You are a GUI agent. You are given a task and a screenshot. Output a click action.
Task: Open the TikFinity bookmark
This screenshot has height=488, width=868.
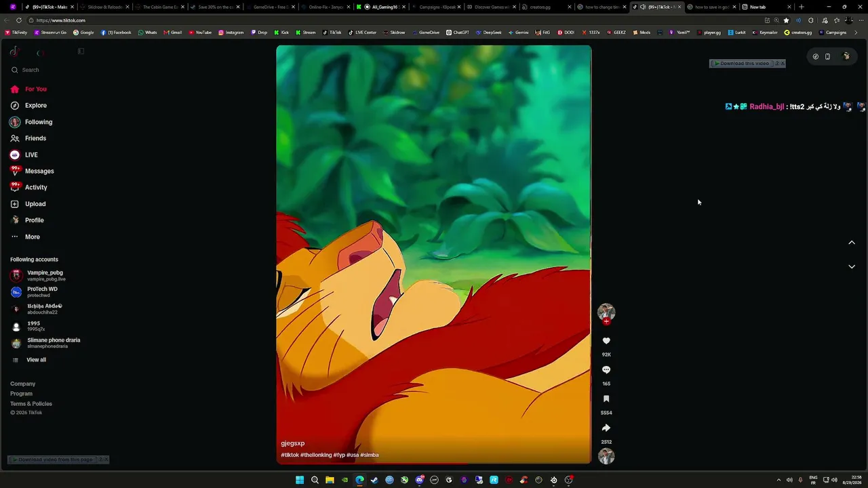tap(16, 33)
